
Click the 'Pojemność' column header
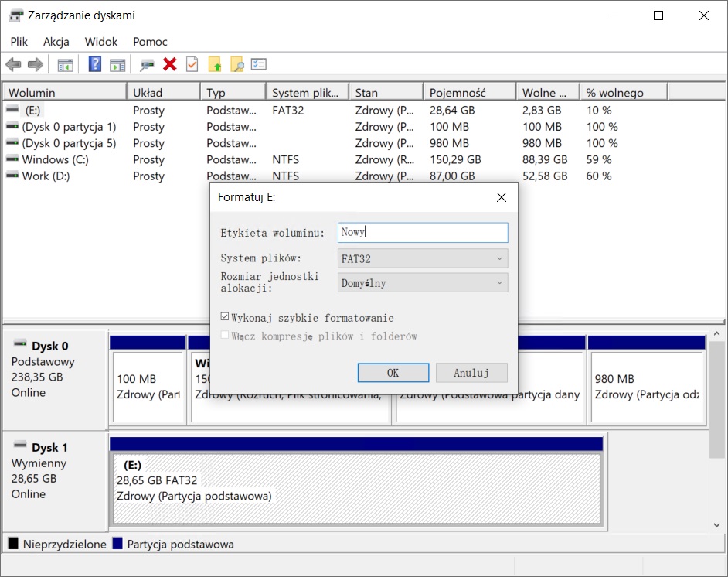tap(457, 93)
